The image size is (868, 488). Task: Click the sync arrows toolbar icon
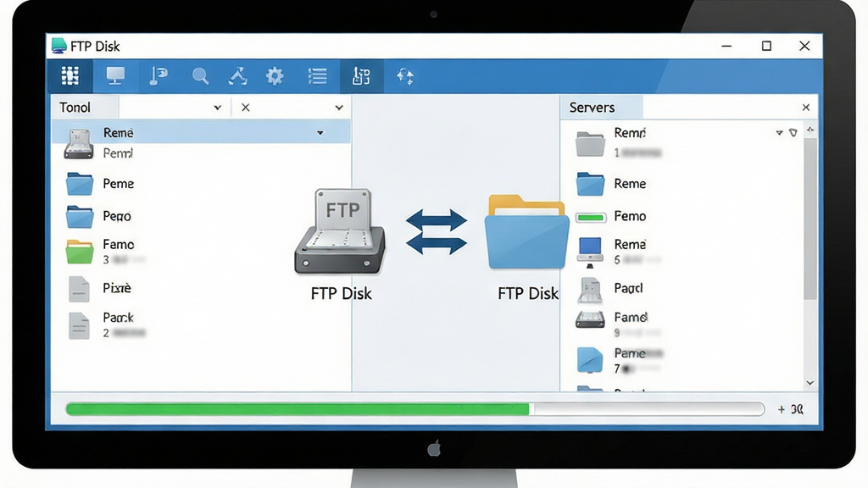[405, 76]
